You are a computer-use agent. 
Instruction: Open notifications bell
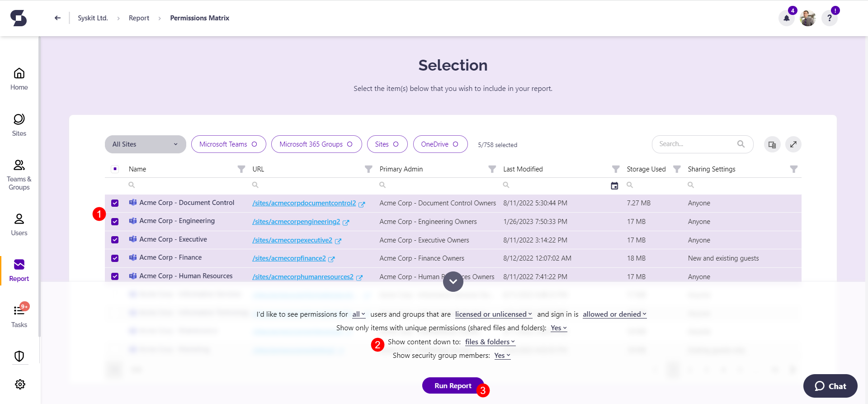pyautogui.click(x=787, y=18)
